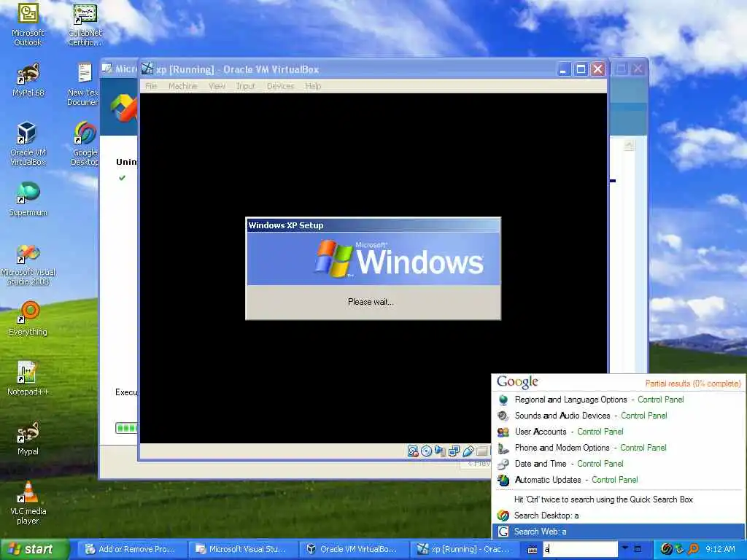Choose Phone and Modem Options result
This screenshot has height=560, width=747.
[619, 448]
